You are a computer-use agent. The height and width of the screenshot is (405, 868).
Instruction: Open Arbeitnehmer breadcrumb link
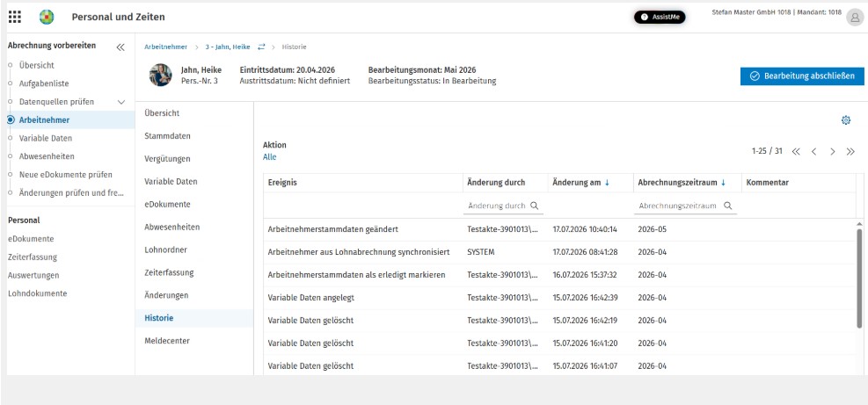[165, 47]
